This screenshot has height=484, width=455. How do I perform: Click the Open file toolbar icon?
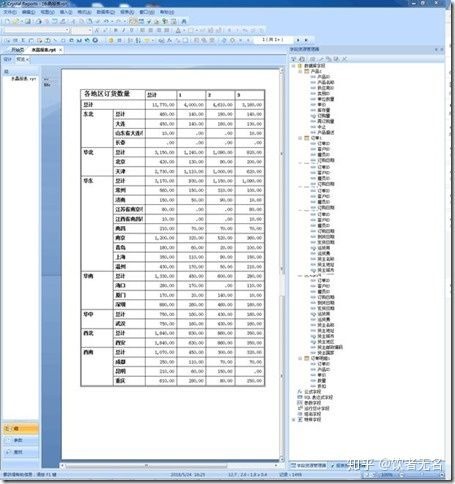click(16, 21)
